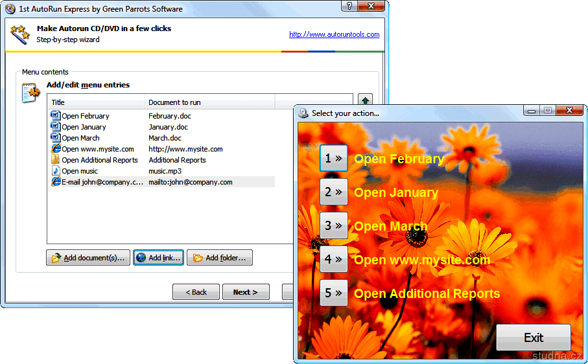Viewport: 588px width, 364px height.
Task: Click the folder icon for Open Additional Reports
Action: coord(55,160)
